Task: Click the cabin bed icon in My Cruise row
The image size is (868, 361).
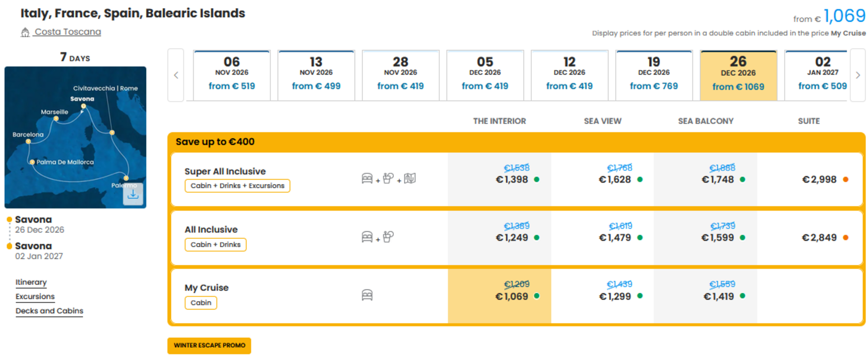Action: click(367, 295)
